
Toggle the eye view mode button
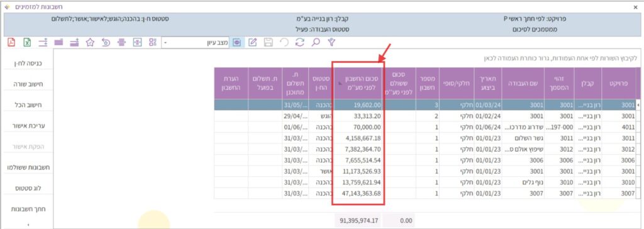coord(236,42)
